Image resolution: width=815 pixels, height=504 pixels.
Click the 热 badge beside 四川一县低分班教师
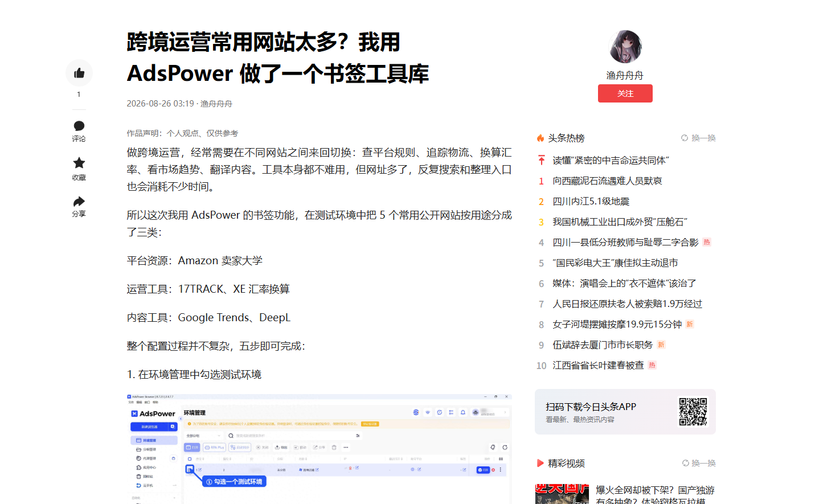coord(707,242)
